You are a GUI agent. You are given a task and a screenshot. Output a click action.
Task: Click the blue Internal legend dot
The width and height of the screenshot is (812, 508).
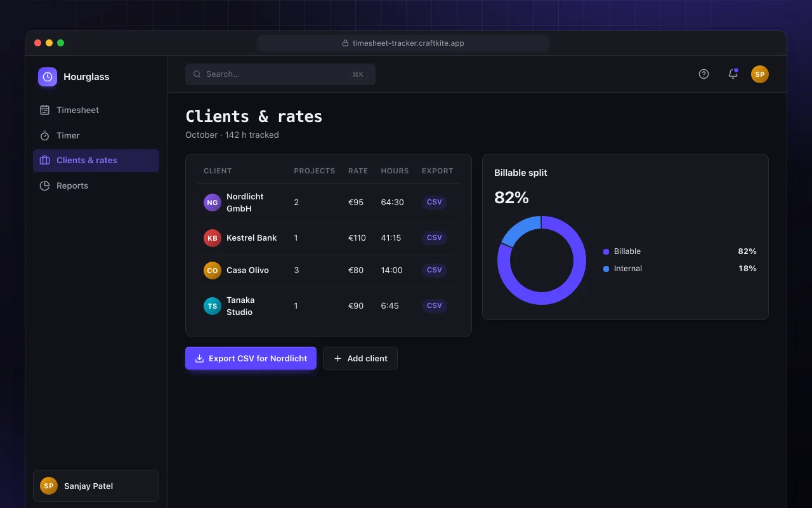[606, 269]
